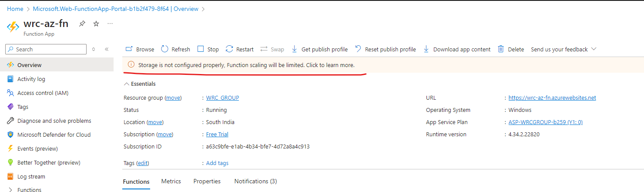644x192 pixels.
Task: Restart the function app
Action: click(239, 49)
